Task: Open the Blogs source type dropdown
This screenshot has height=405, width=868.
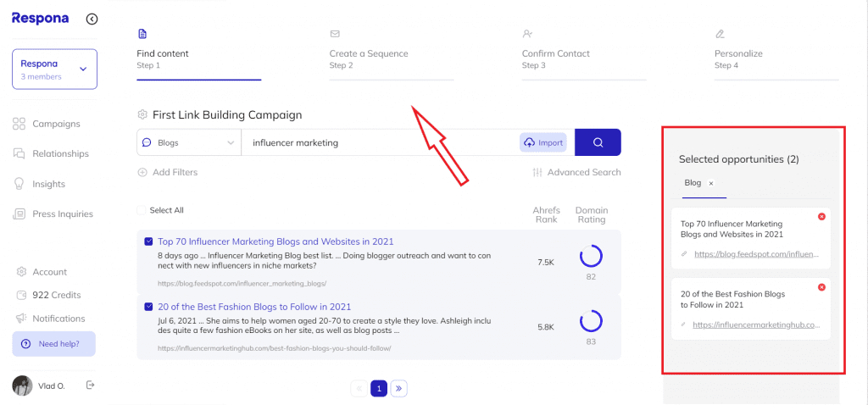Action: tap(189, 142)
